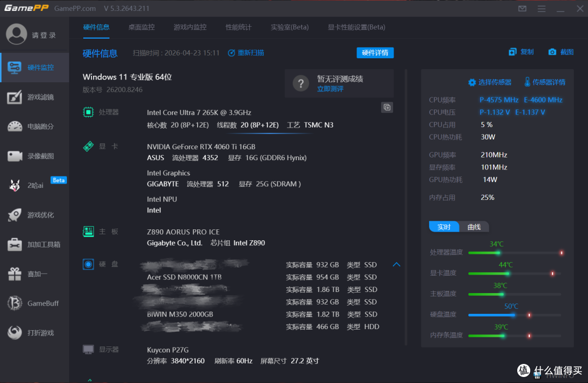Click the hardware list vertical scrollbar
Viewport: 588px width, 383px height.
click(x=406, y=206)
